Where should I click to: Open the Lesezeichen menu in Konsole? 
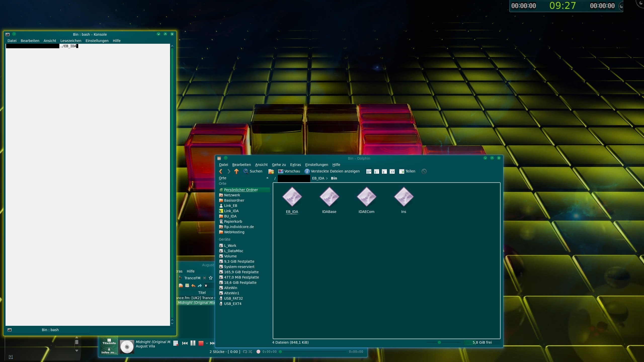tap(71, 40)
